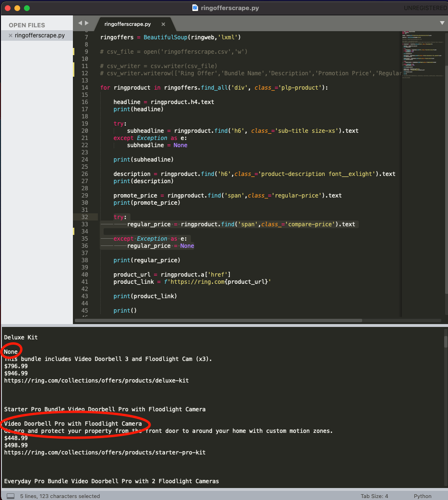Click the editor horizontal scrollbar
The image size is (448, 500).
pyautogui.click(x=219, y=321)
